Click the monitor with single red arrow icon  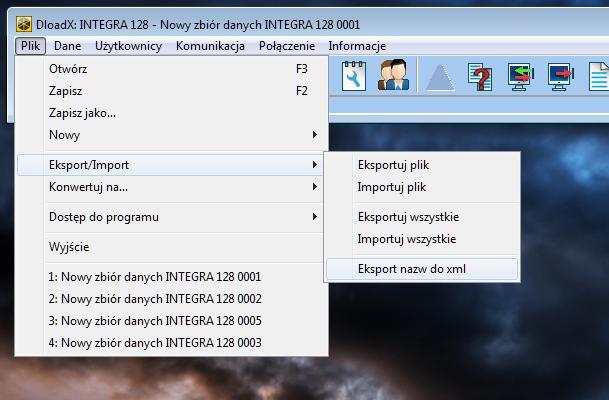[561, 77]
